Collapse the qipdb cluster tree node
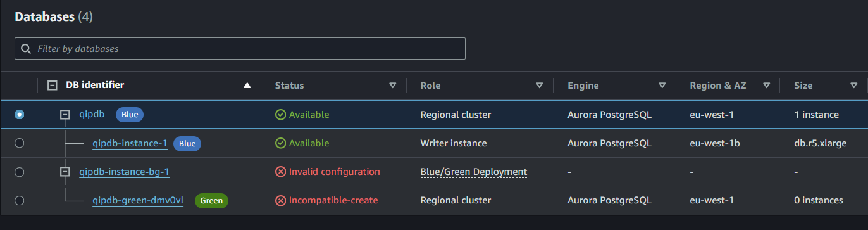 point(65,115)
